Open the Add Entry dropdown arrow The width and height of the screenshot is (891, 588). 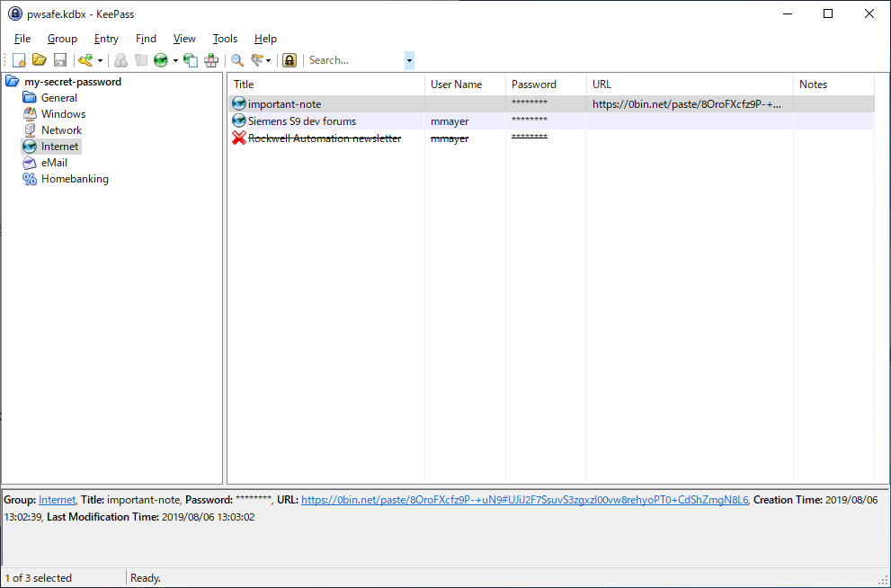tap(100, 60)
